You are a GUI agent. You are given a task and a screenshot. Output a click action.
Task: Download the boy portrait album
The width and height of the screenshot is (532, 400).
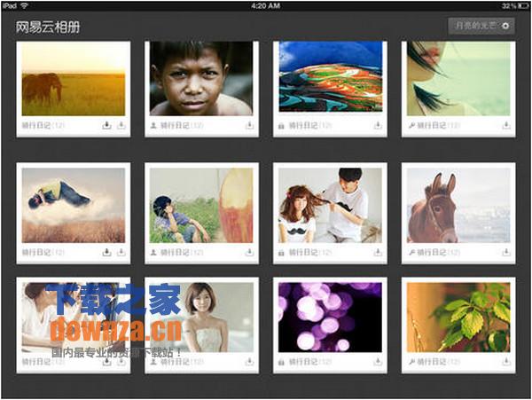[x=249, y=126]
